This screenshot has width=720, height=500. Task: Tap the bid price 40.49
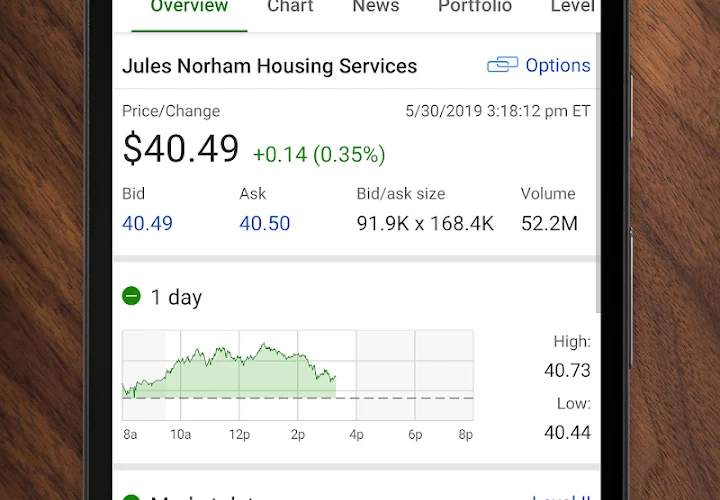click(x=147, y=224)
